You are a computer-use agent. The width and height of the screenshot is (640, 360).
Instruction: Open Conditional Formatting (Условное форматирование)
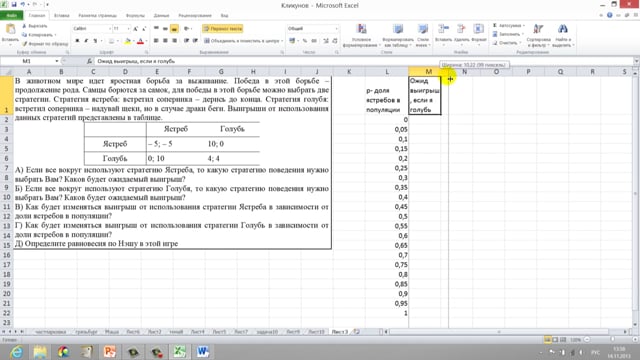click(362, 36)
